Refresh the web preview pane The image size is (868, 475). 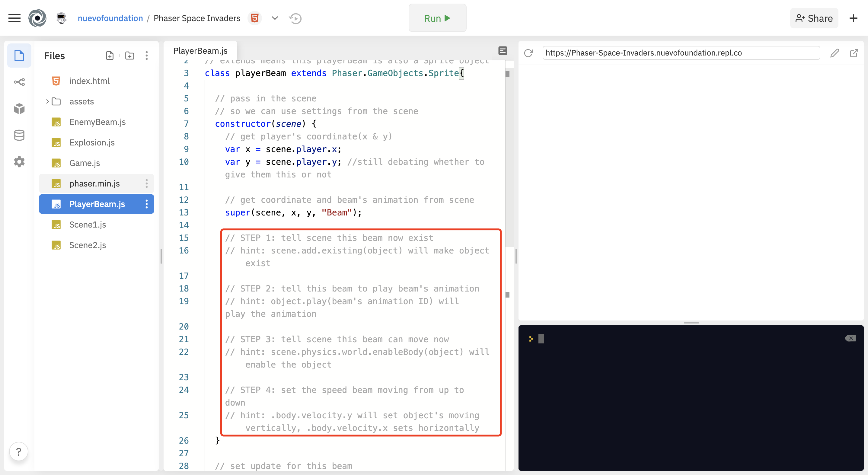point(528,53)
